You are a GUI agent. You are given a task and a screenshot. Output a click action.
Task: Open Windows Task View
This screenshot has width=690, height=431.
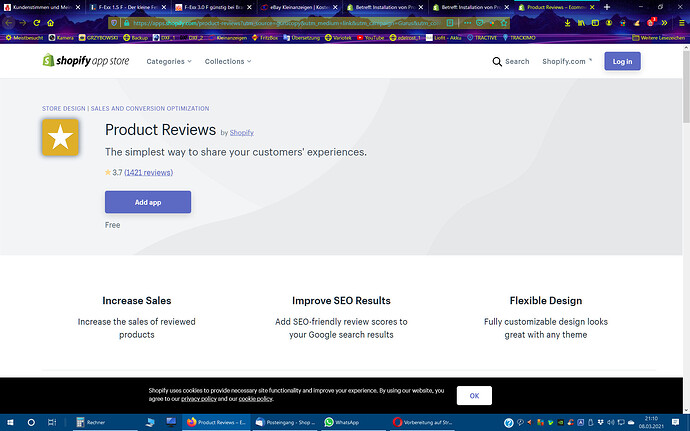point(51,422)
